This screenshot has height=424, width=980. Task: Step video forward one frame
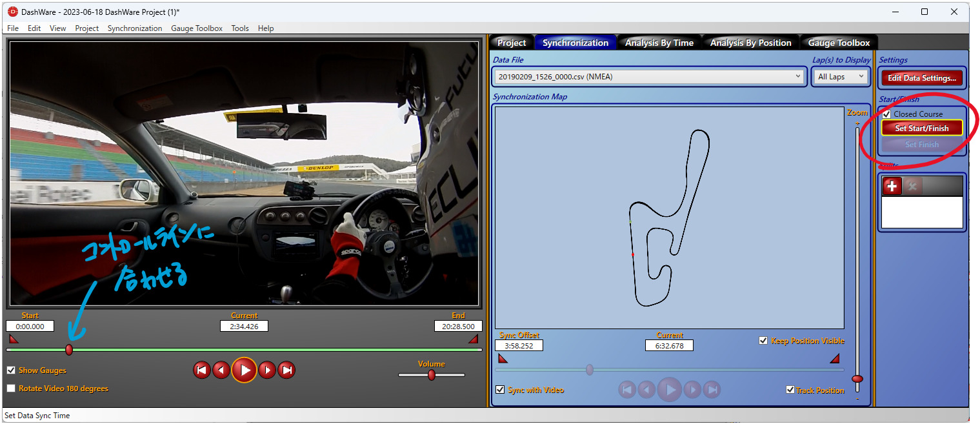[267, 370]
